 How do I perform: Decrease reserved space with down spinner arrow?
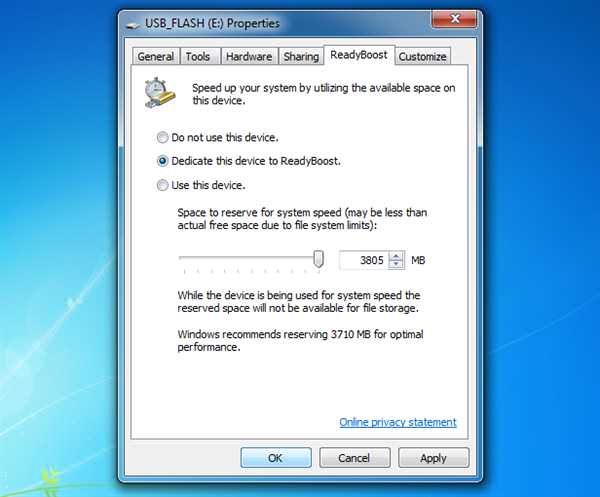pos(396,264)
